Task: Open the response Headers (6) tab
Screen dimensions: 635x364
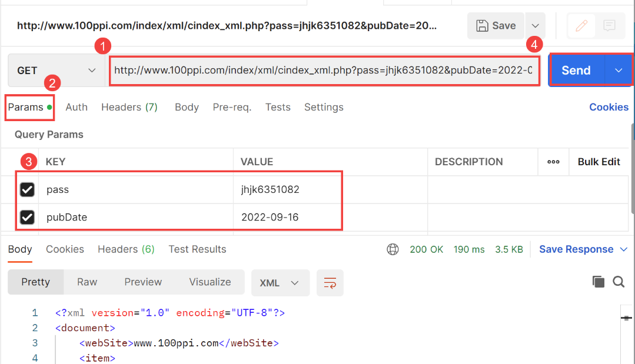Action: 126,249
